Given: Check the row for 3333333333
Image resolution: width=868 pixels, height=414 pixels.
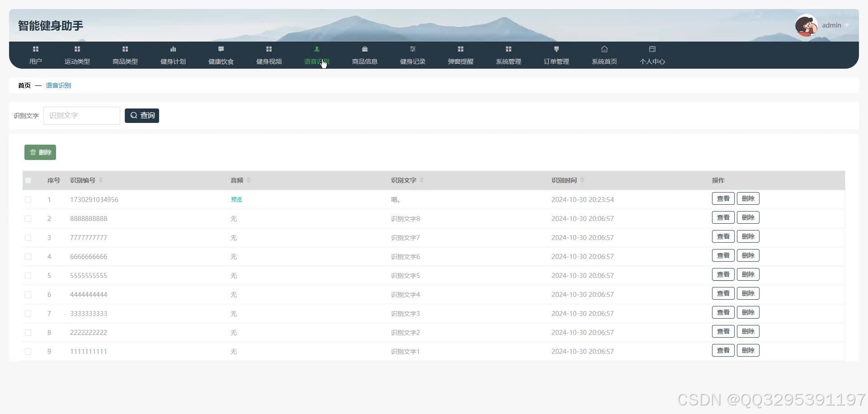Looking at the screenshot, I should pos(28,314).
